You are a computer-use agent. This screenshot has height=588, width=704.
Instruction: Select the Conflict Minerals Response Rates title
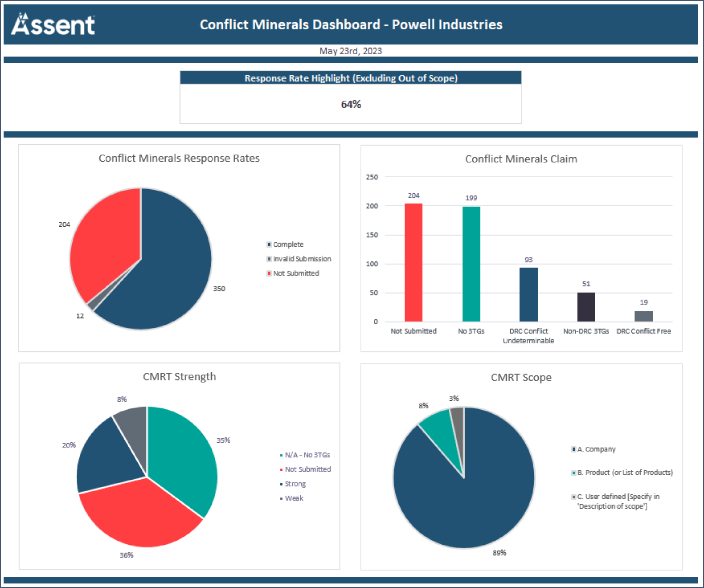pos(179,158)
